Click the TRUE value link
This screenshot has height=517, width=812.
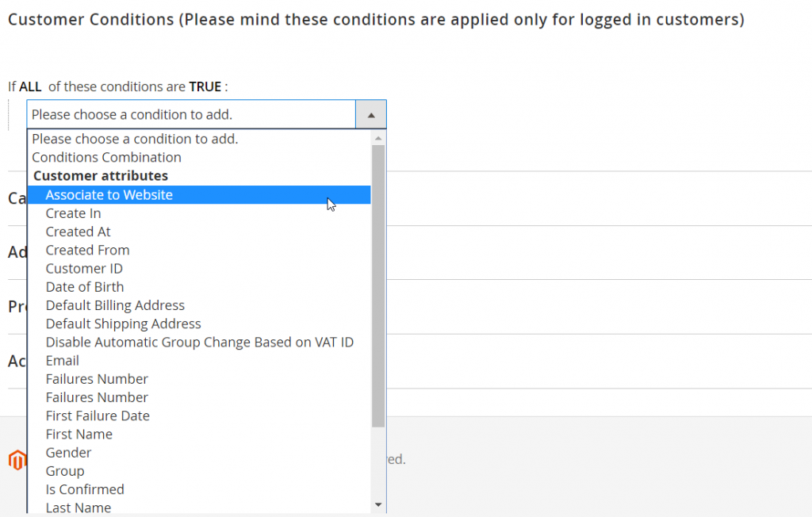coord(205,86)
